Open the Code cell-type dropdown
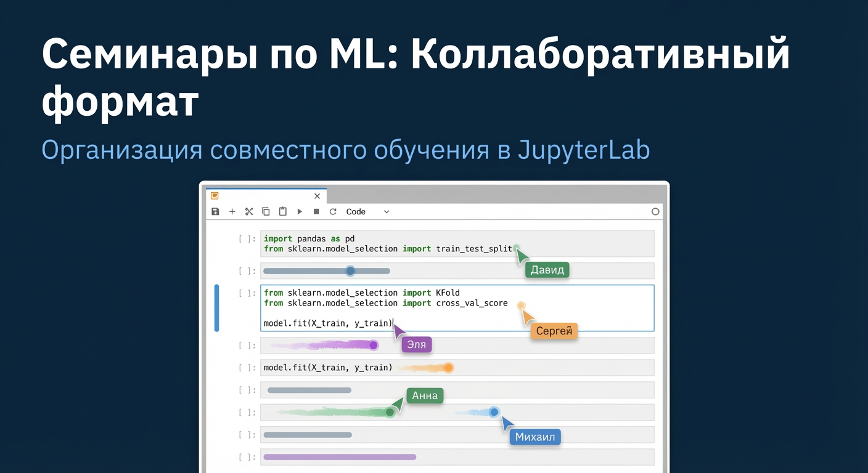Image resolution: width=868 pixels, height=473 pixels. 368,211
